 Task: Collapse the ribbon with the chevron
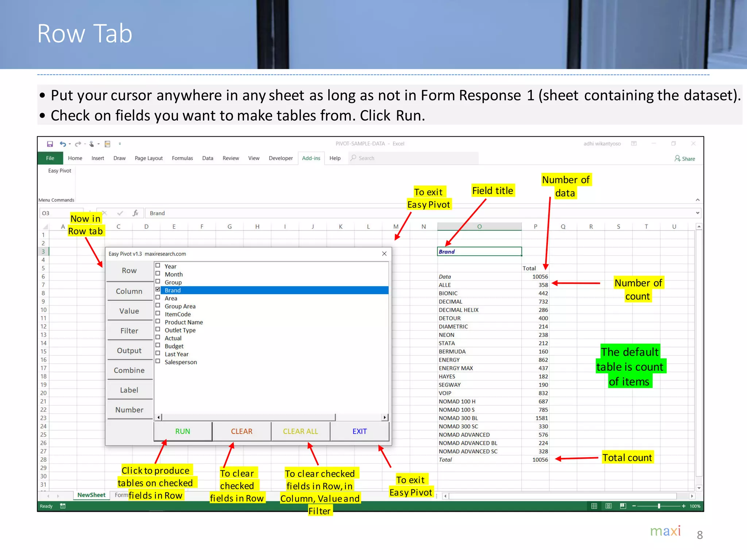[x=697, y=200]
